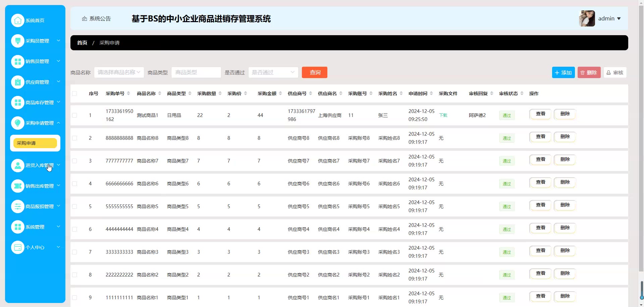Click the 个人中心 card icon
Image resolution: width=644 pixels, height=307 pixels.
tap(18, 247)
